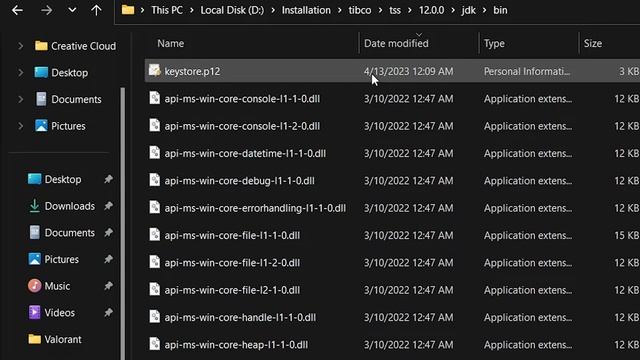Click the bin breadcrumb segment
640x360 pixels.
click(500, 10)
